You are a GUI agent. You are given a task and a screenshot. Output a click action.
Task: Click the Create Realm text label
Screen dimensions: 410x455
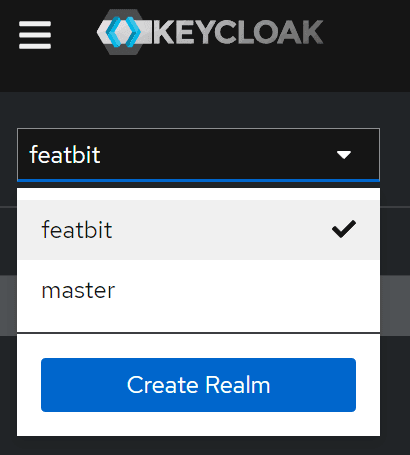pos(198,385)
